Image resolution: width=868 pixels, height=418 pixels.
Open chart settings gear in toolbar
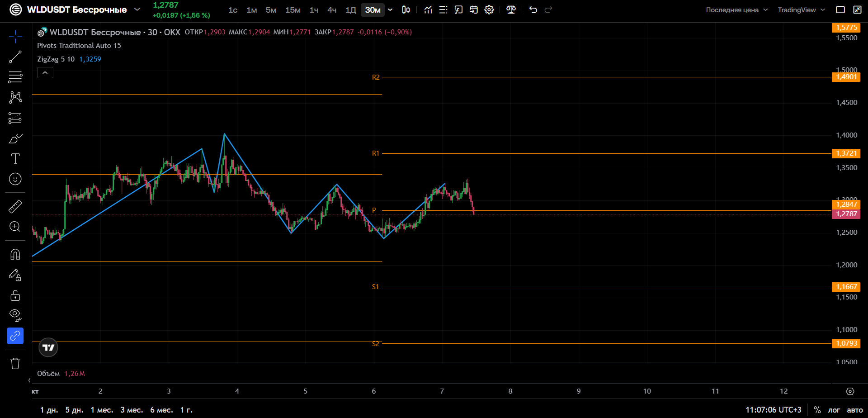click(x=489, y=10)
